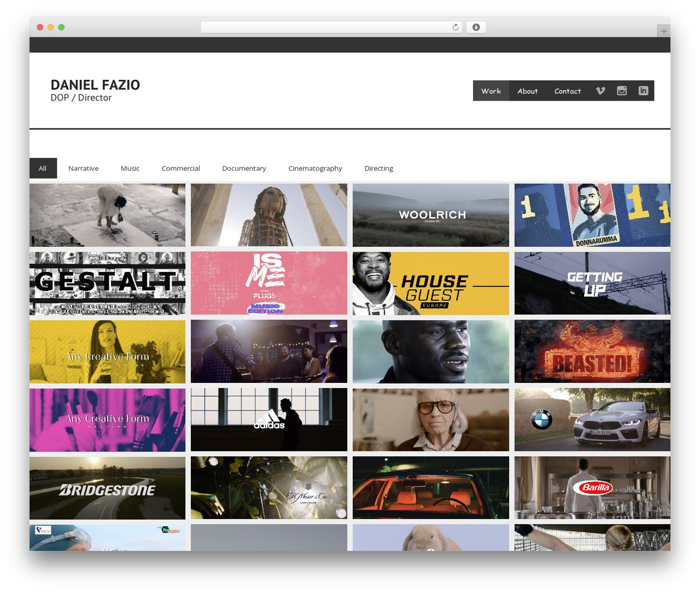Image resolution: width=700 pixels, height=593 pixels.
Task: Open the Donnarumma illustration thumbnail
Action: tap(592, 215)
